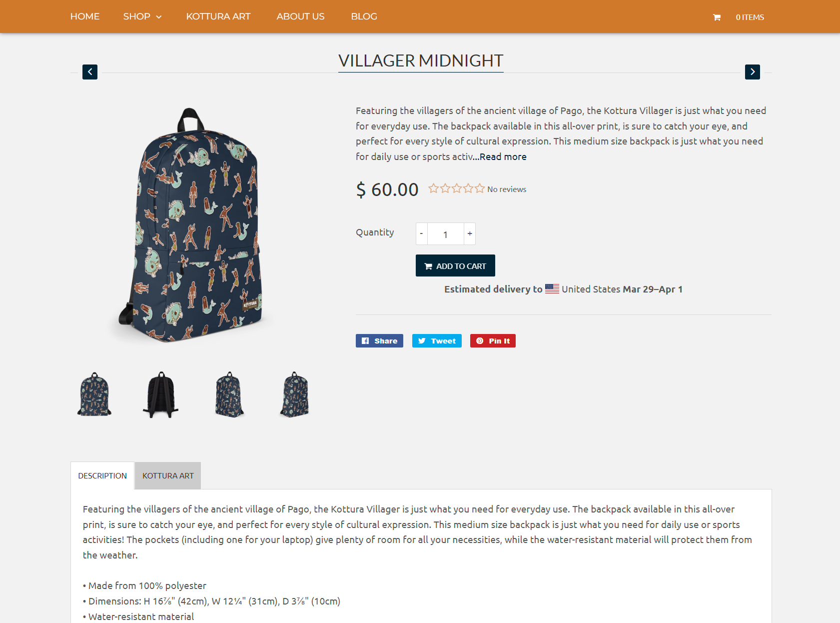Tweet this product on Twitter
Screen dimensions: 840x623
437,341
